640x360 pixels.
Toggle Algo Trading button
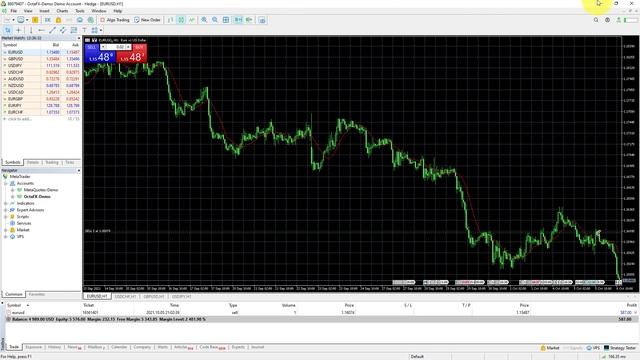[x=115, y=20]
